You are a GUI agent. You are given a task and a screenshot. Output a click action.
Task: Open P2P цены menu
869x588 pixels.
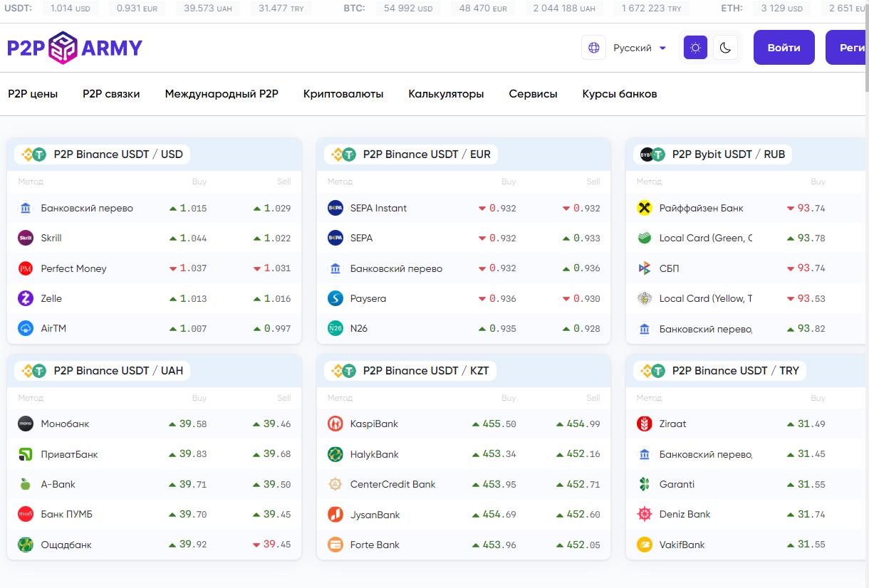pyautogui.click(x=33, y=94)
